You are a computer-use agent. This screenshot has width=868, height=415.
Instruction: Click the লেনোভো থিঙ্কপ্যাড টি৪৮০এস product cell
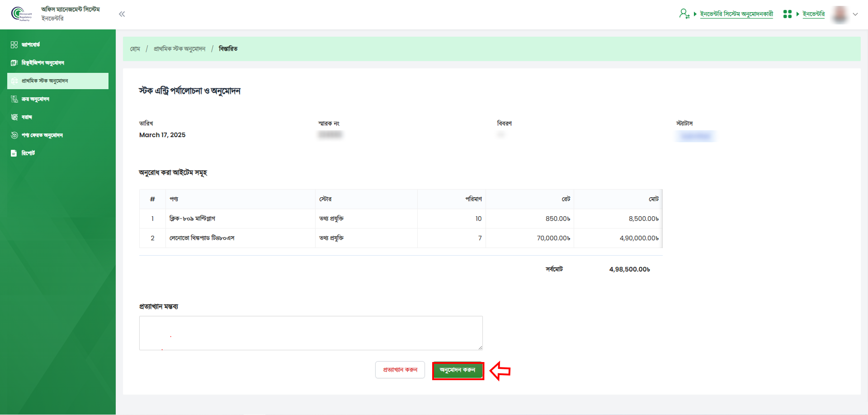pyautogui.click(x=241, y=238)
